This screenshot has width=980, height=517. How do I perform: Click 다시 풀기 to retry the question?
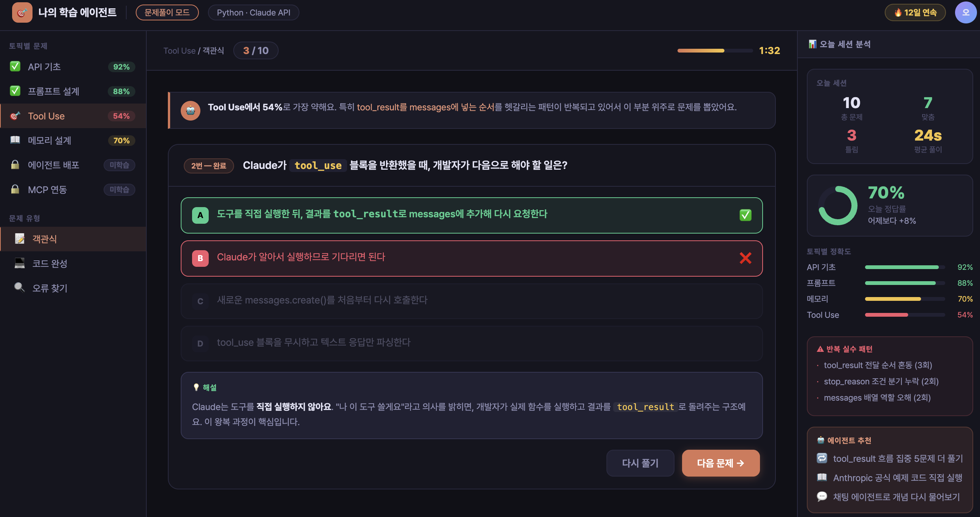640,463
